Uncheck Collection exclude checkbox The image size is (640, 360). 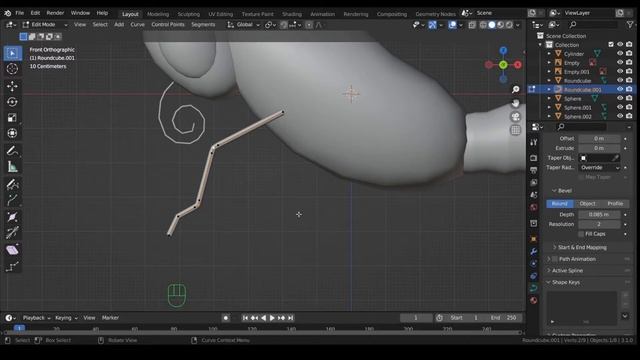click(x=611, y=44)
